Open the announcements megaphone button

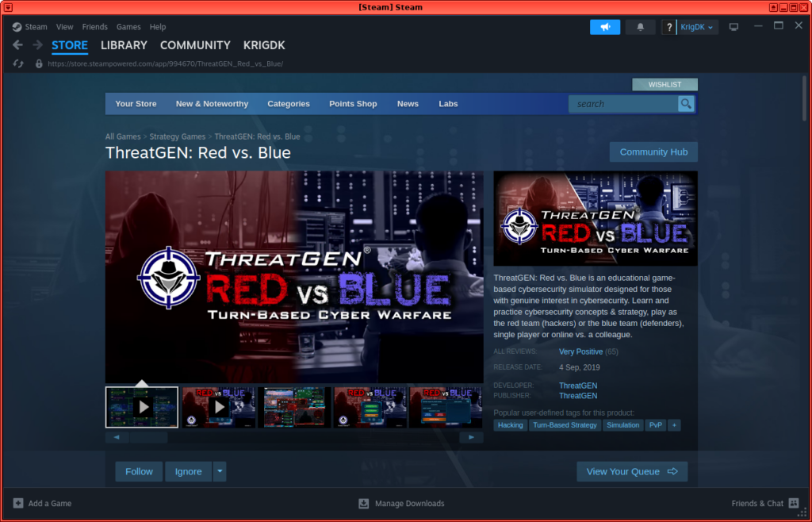coord(605,27)
